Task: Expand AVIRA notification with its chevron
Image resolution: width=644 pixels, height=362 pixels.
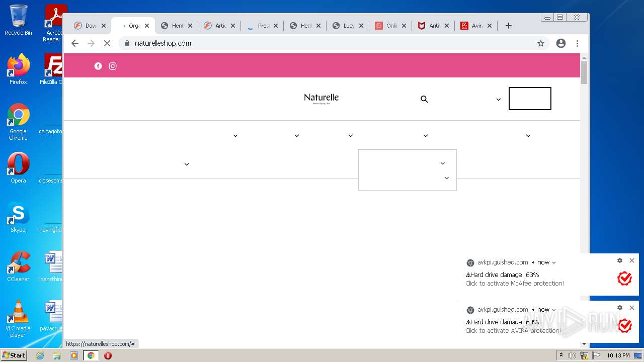Action: pyautogui.click(x=554, y=310)
